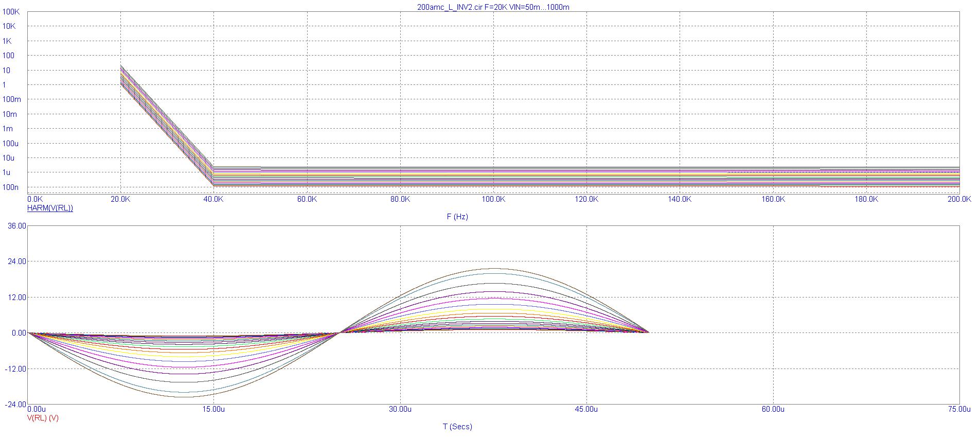
Task: Click the '100.0K' frequency axis tick
Action: coord(493,199)
